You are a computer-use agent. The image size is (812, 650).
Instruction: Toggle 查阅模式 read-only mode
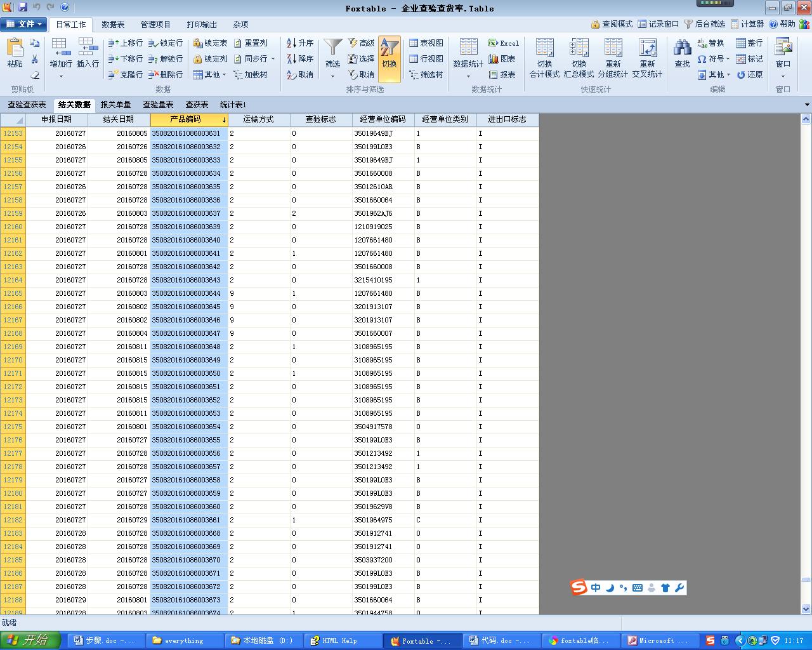tap(612, 24)
